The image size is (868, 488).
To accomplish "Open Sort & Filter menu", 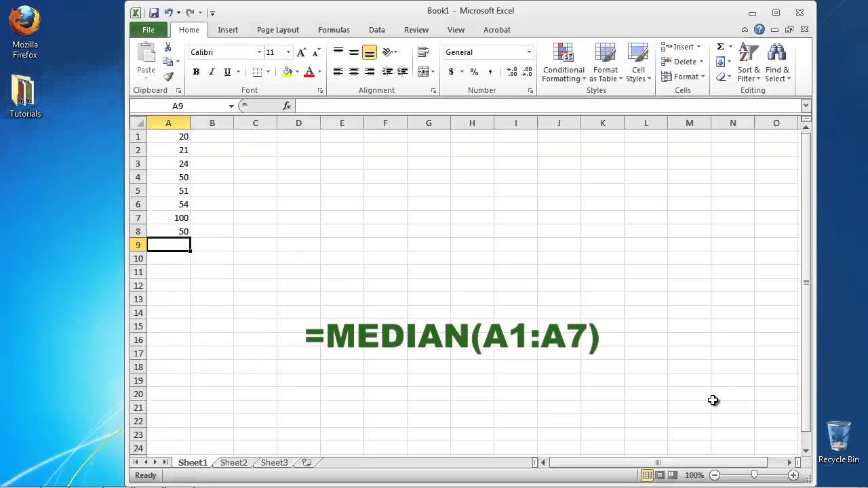I will pos(749,62).
